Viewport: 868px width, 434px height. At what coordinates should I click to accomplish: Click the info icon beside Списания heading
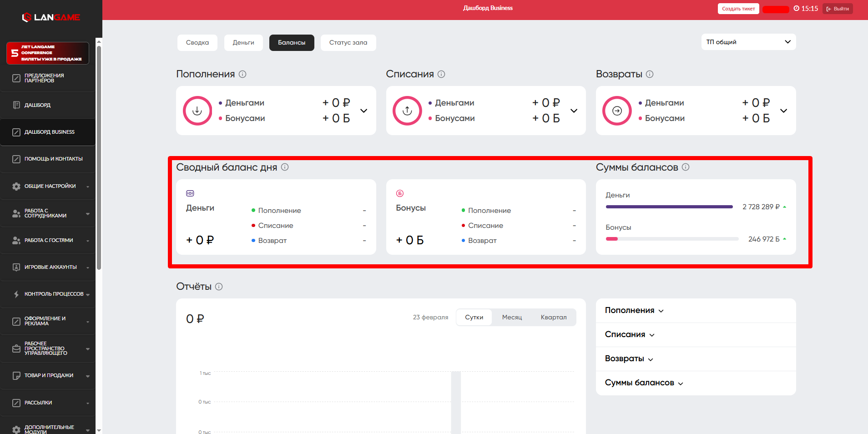click(441, 74)
